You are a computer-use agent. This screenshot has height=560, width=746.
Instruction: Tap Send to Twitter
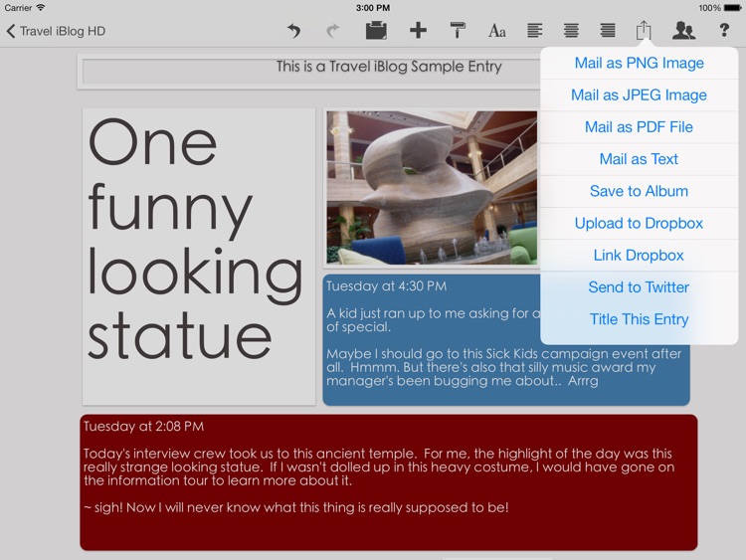pyautogui.click(x=639, y=286)
